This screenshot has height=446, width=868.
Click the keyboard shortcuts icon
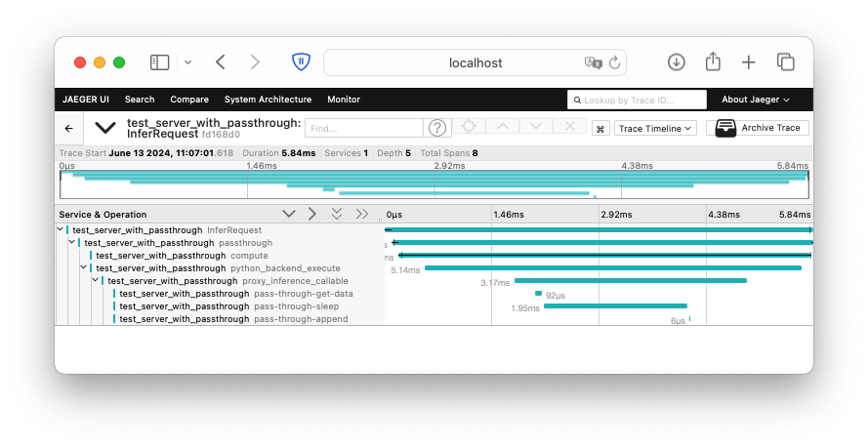pyautogui.click(x=600, y=128)
